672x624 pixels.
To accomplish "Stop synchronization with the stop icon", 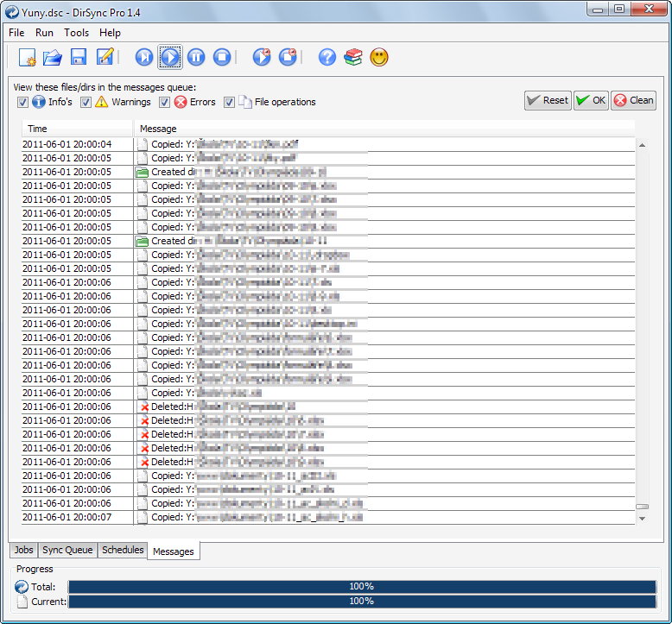I will click(222, 57).
